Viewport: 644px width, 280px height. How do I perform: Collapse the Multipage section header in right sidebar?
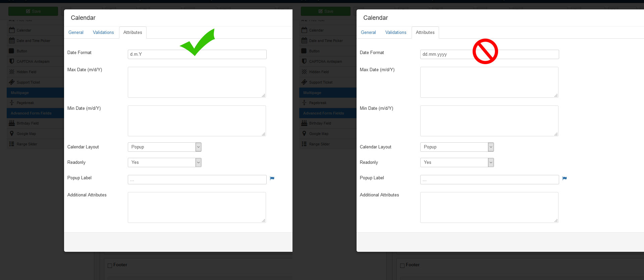[328, 93]
